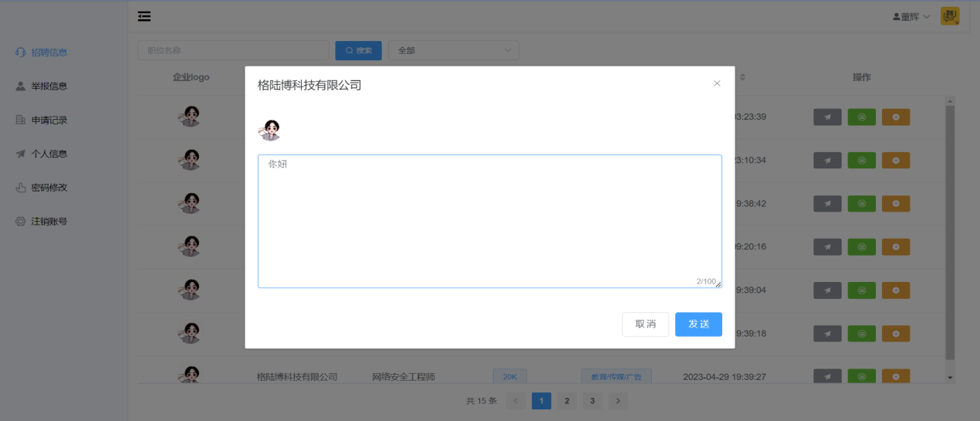
Task: Click gray paper-plane button in 23:39 row
Action: pos(827,117)
